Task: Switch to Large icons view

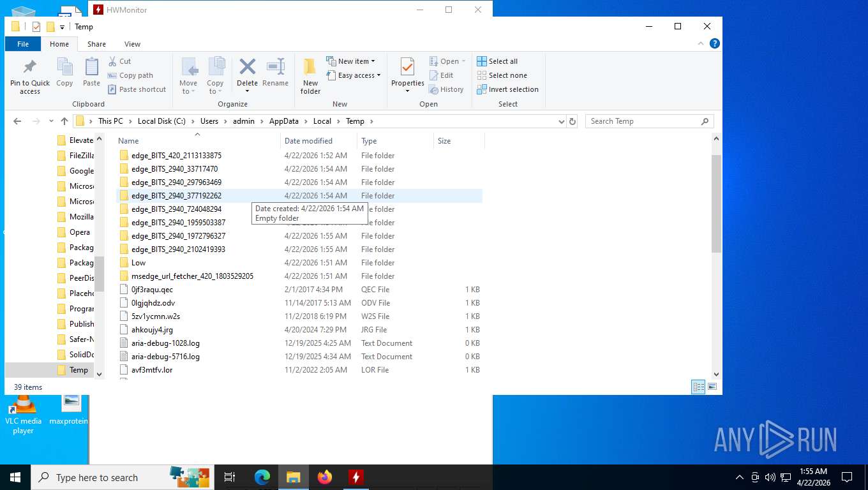Action: coord(712,387)
